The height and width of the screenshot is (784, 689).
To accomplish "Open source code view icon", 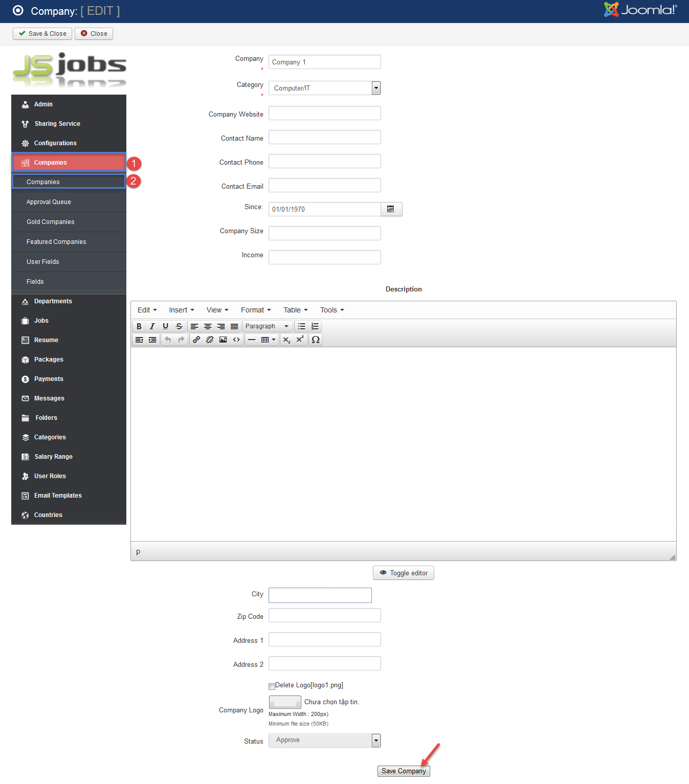I will click(x=236, y=340).
